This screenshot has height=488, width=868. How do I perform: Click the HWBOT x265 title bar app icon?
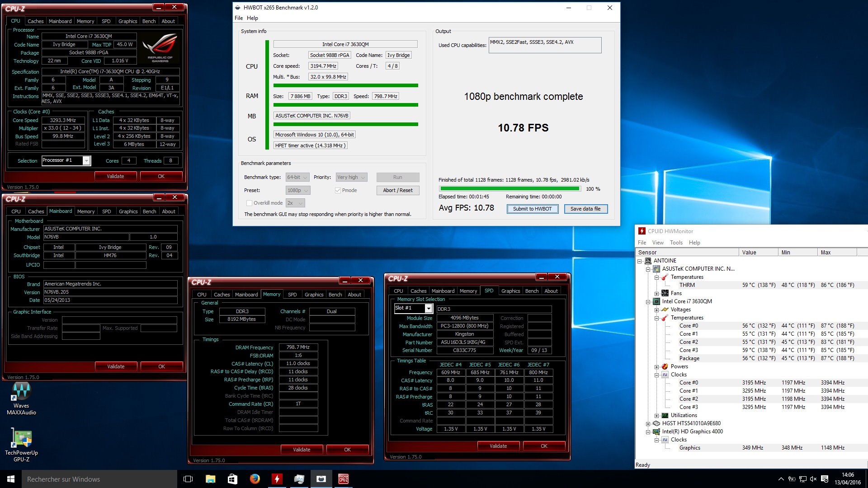point(238,8)
